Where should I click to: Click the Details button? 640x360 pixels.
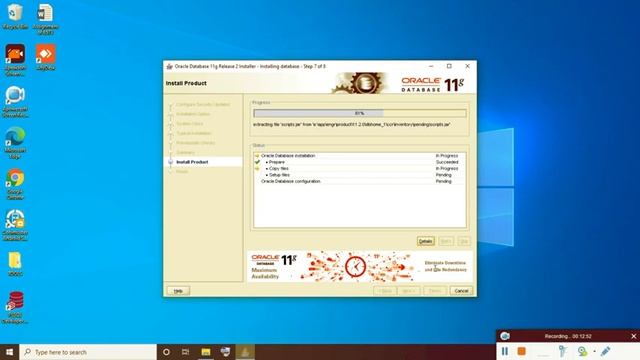click(425, 241)
